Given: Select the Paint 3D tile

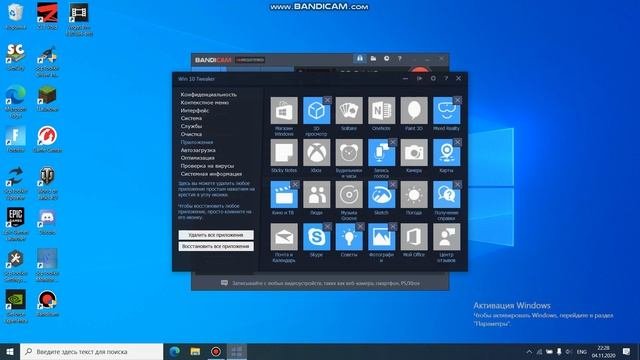Looking at the screenshot, I should (x=414, y=111).
